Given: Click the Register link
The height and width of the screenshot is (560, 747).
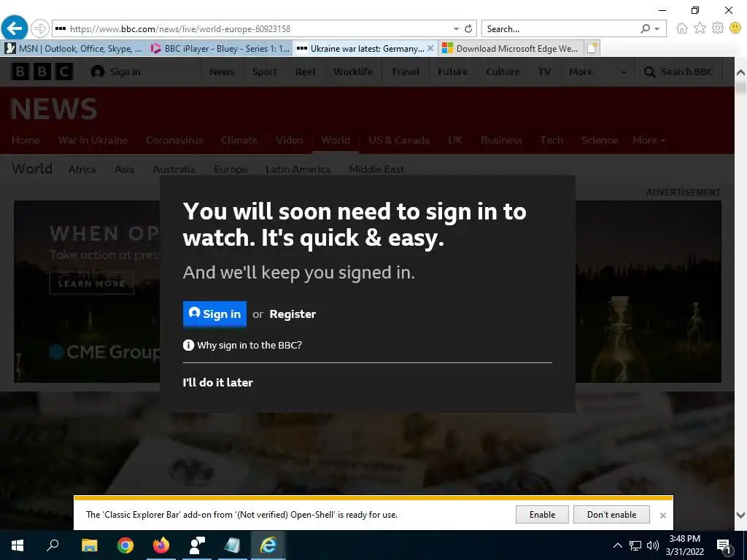Looking at the screenshot, I should coord(293,314).
